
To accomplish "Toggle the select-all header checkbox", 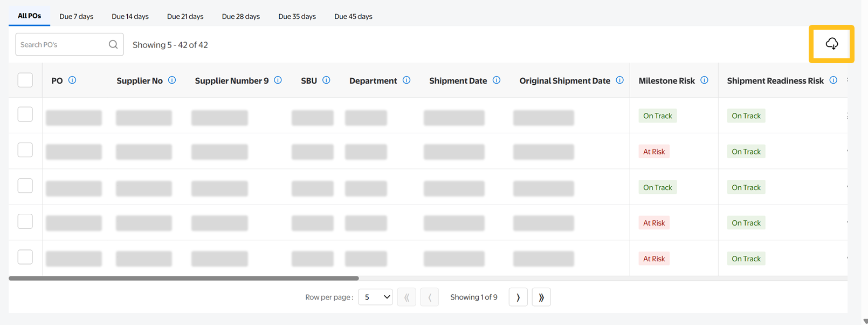I will click(x=25, y=80).
